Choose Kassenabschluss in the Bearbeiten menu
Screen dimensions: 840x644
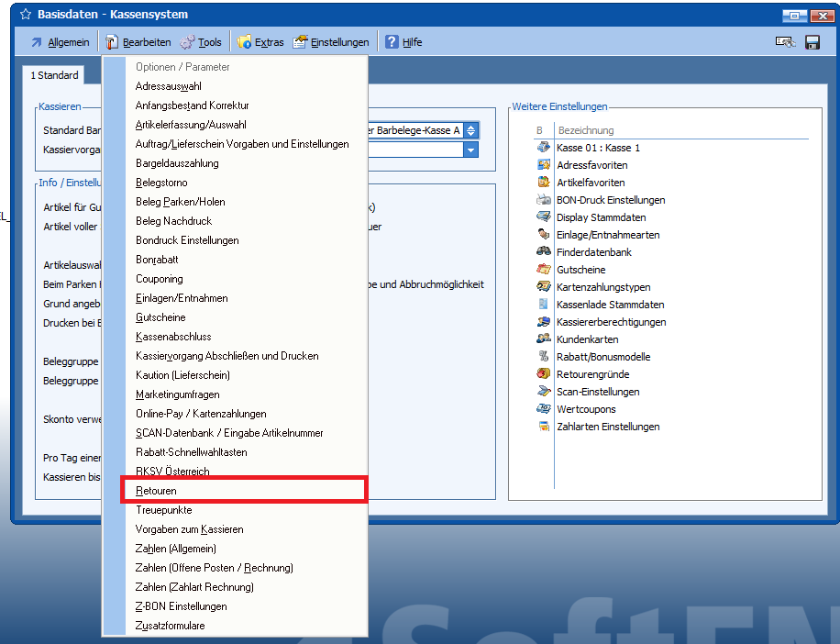[x=175, y=337]
